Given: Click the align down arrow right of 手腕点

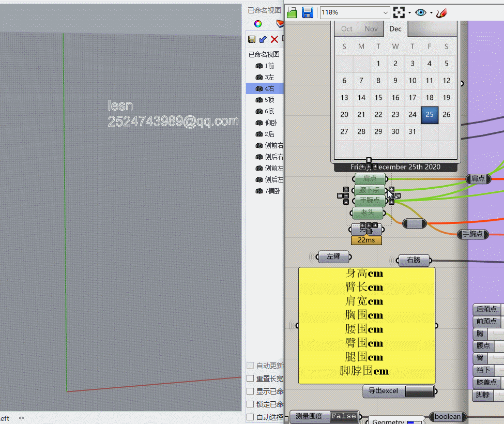Looking at the screenshot, I should [x=391, y=202].
